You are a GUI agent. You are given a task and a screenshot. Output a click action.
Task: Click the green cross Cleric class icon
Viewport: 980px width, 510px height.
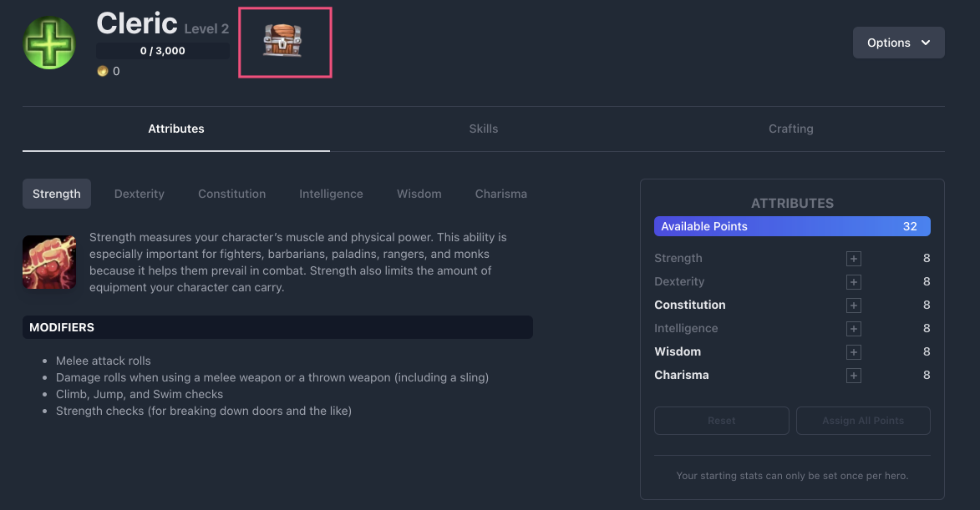[x=49, y=43]
